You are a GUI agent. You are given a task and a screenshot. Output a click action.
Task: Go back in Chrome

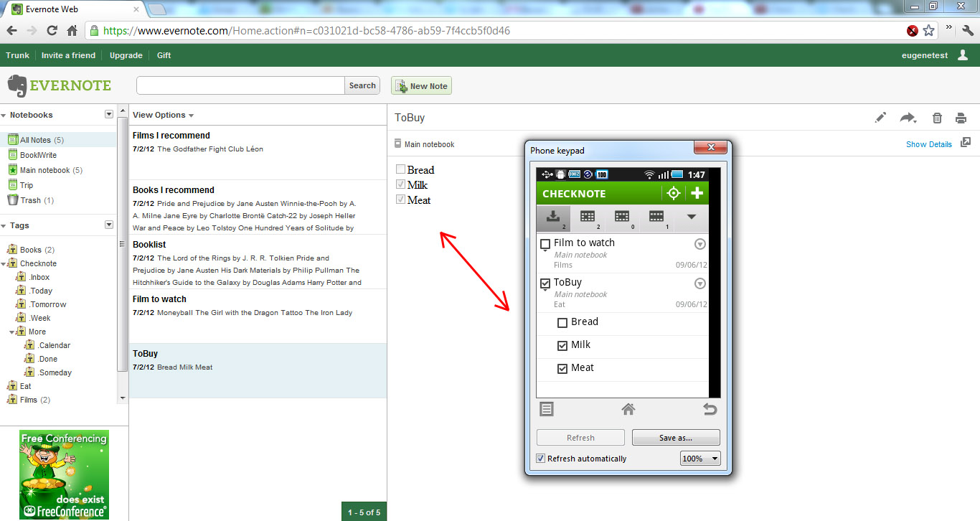(12, 31)
